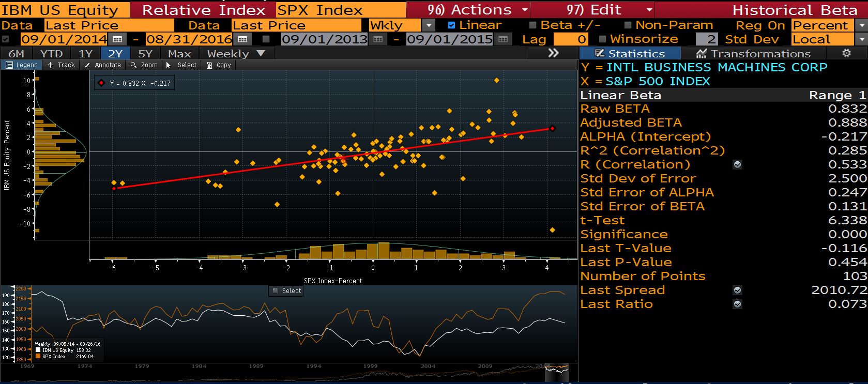Open chart settings gear icon
This screenshot has width=868, height=384.
tap(846, 53)
